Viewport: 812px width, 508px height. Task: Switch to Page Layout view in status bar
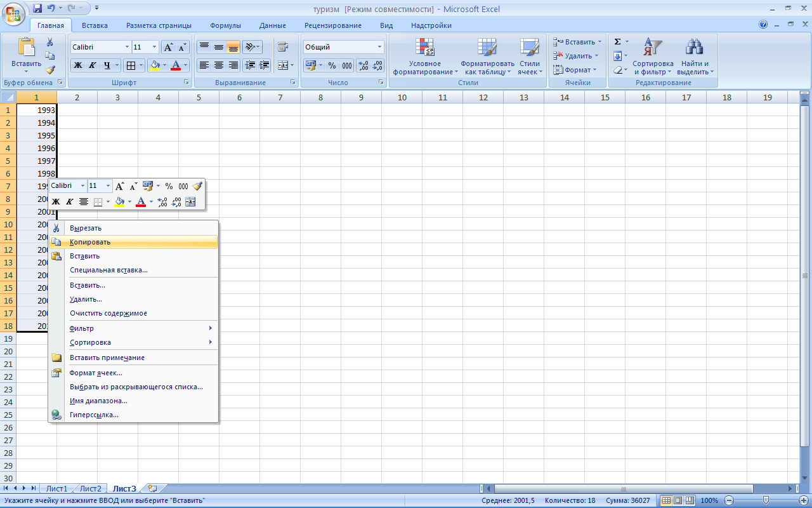coord(678,500)
